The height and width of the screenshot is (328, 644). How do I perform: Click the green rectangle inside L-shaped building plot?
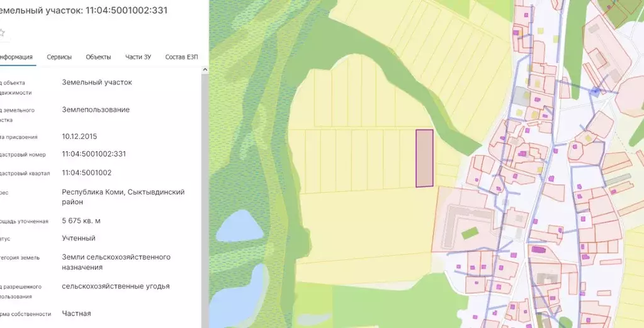click(x=470, y=234)
